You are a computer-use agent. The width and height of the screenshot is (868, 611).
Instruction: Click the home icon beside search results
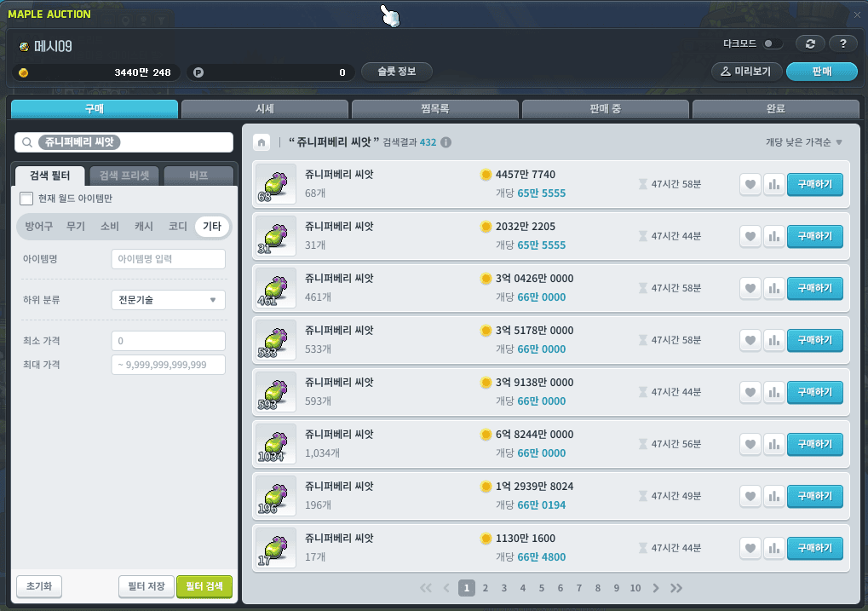coord(262,142)
